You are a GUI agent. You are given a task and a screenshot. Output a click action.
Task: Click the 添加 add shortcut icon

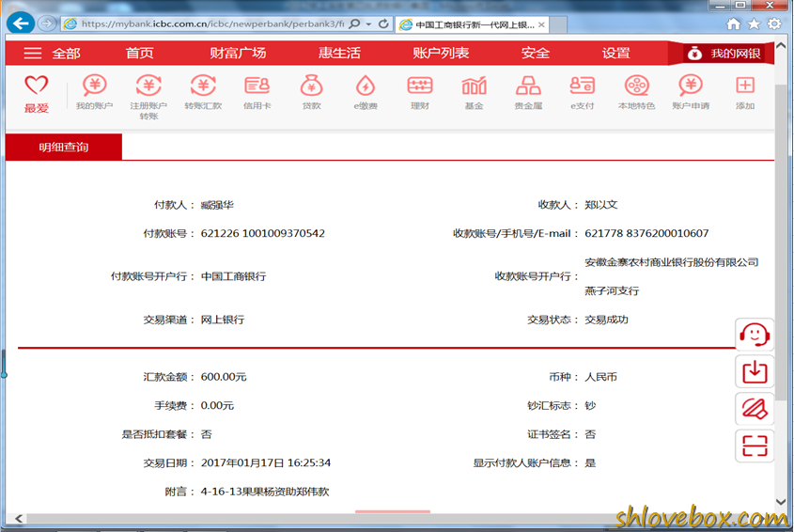tap(745, 92)
